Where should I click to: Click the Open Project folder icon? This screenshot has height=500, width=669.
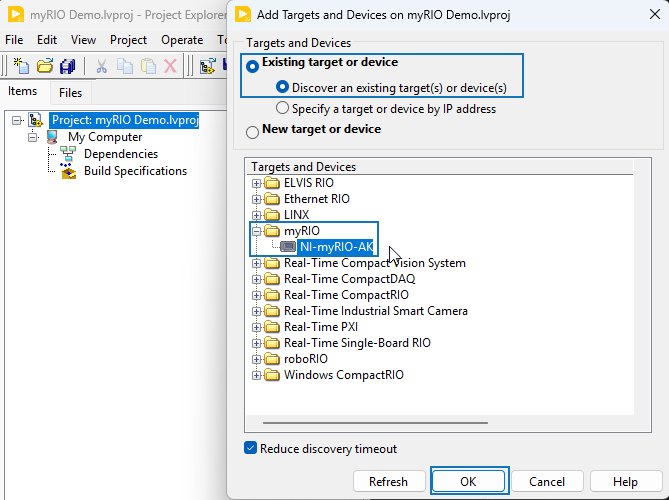point(45,66)
